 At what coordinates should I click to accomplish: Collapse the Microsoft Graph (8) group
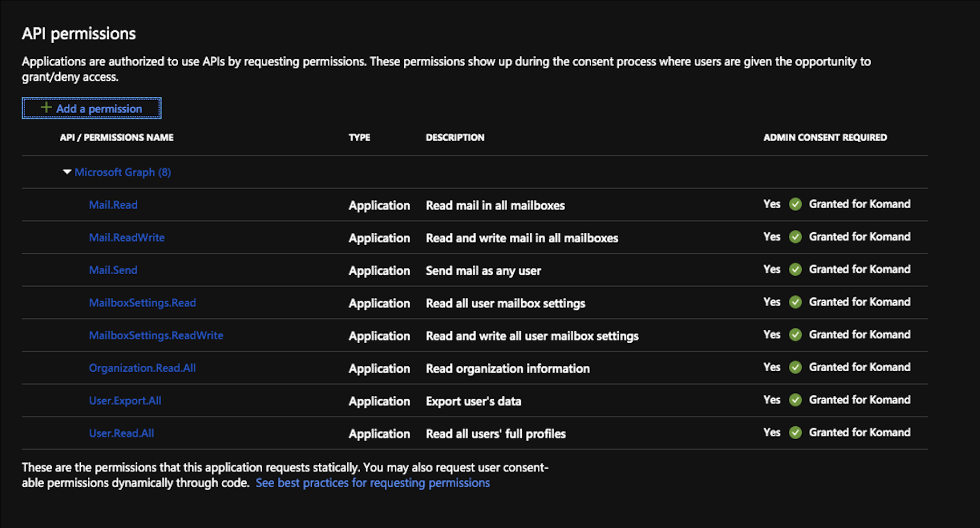tap(67, 172)
